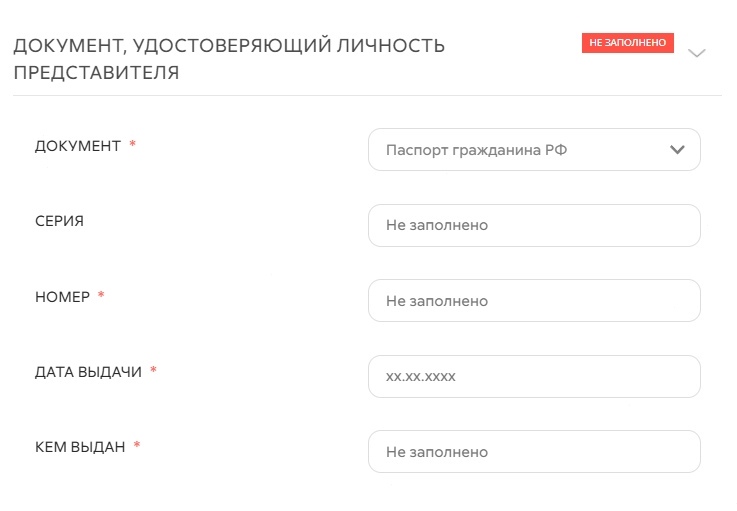Click the КЕМ ВЫДАН field label

(80, 446)
